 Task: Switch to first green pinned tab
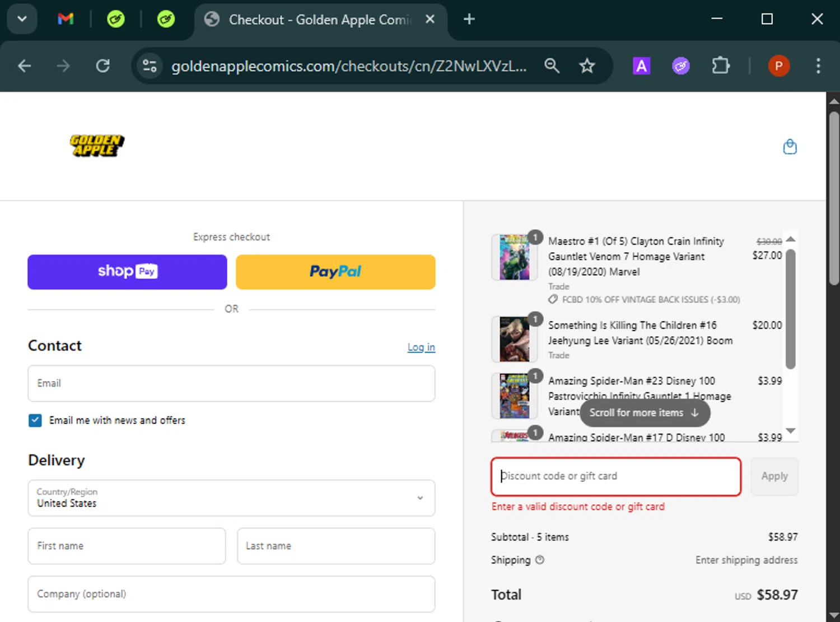pos(116,19)
